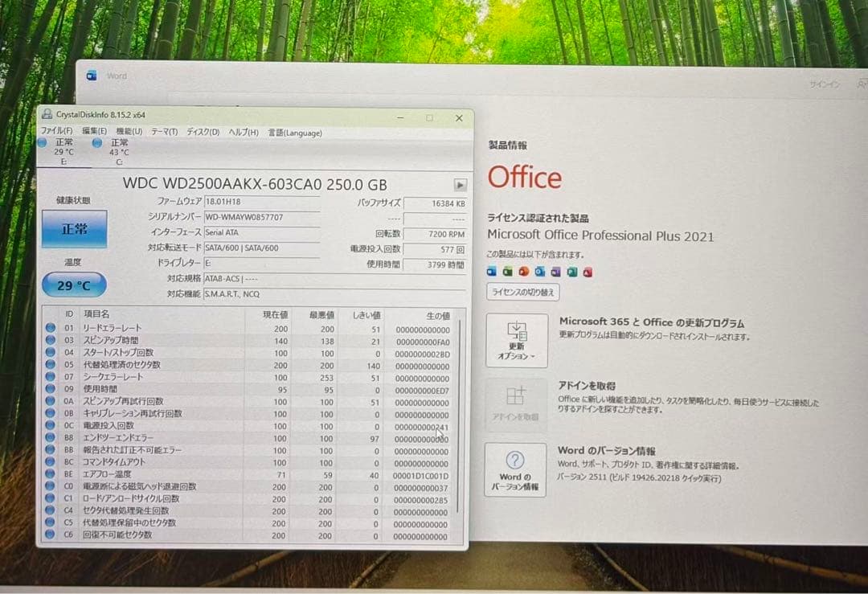Click the CrystalDiskInfo icon in the title bar
Viewport: 868px width, 594px height.
47,115
